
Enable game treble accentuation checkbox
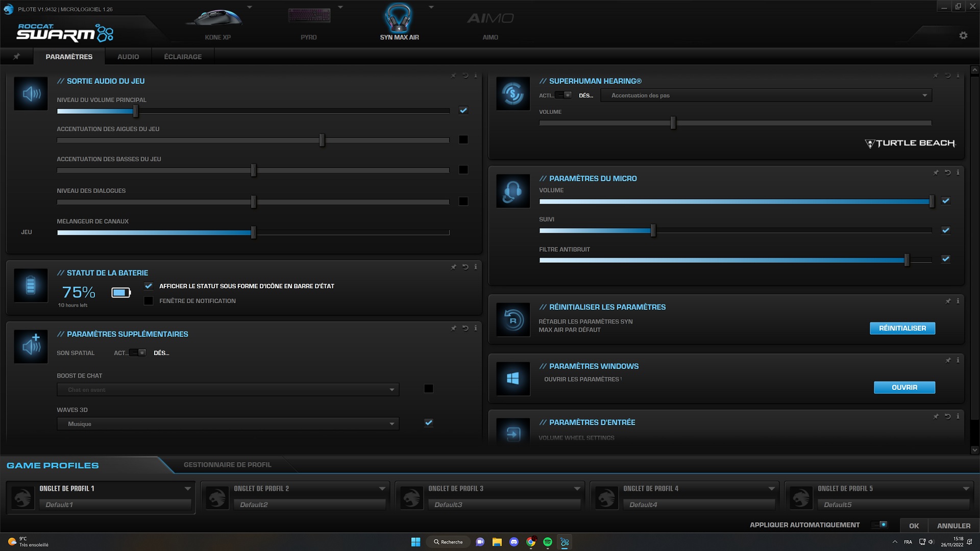[463, 139]
